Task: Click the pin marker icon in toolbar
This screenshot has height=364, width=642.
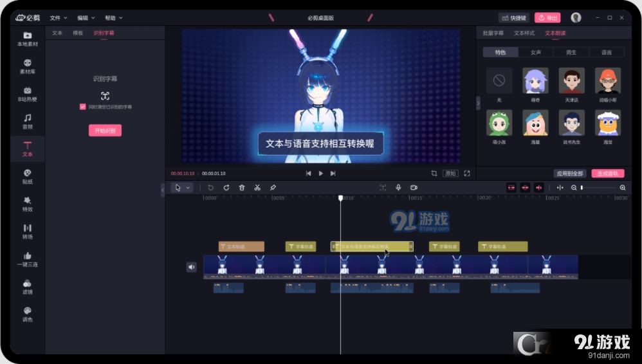Action: point(273,188)
